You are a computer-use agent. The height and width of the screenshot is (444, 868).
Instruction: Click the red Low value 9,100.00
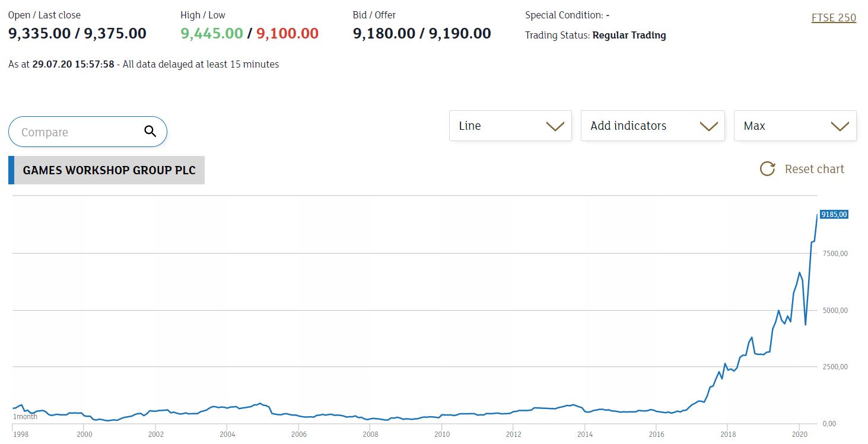pyautogui.click(x=287, y=33)
